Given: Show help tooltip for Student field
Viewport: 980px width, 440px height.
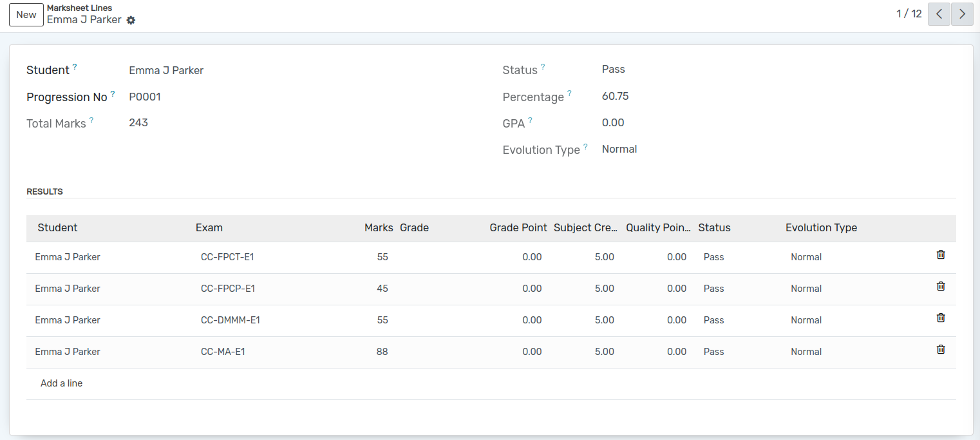Looking at the screenshot, I should pos(75,66).
